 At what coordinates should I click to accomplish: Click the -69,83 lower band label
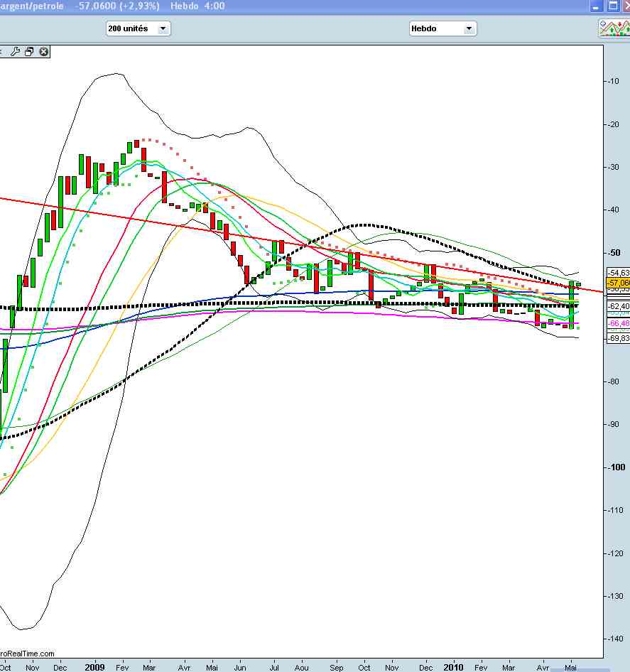coord(617,339)
